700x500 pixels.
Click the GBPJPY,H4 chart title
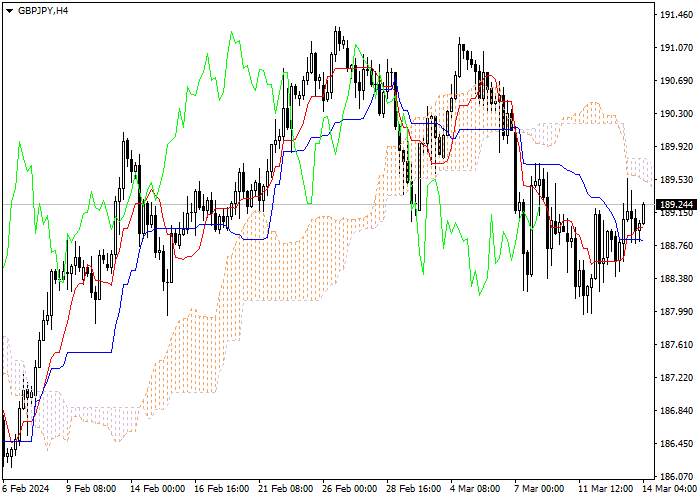[43, 11]
